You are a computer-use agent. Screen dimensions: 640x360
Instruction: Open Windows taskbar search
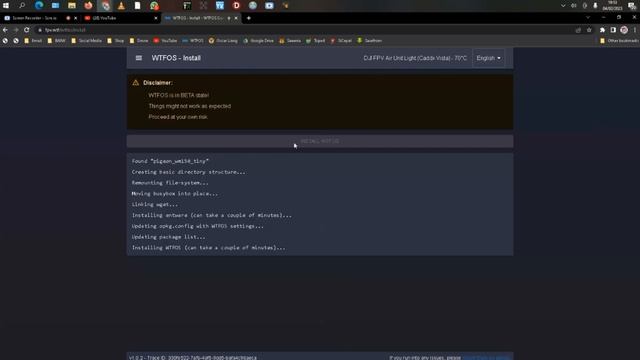click(22, 6)
